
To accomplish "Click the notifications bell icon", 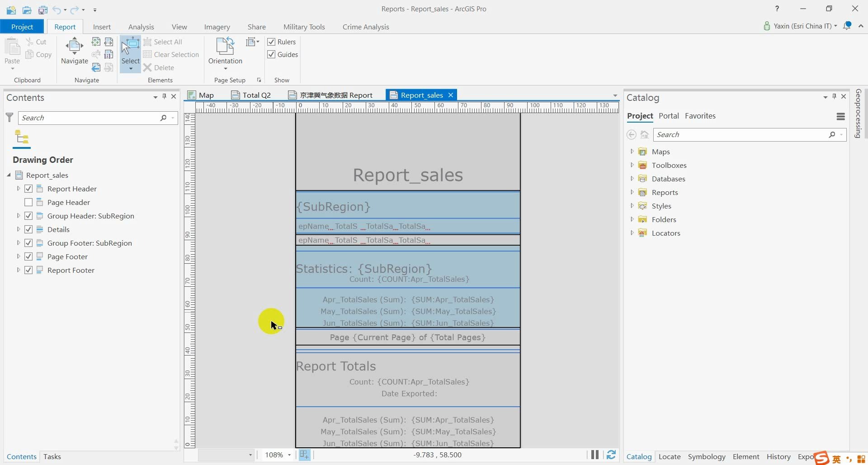I will (x=847, y=26).
